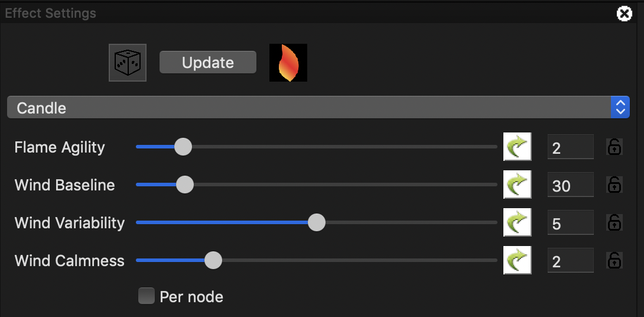Toggle the Wind Baseline lock icon
The image size is (644, 317).
pyautogui.click(x=614, y=185)
